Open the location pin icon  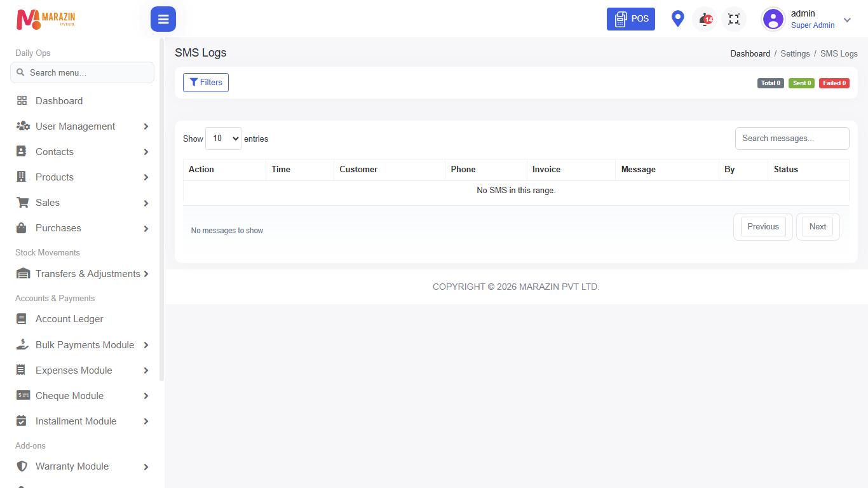click(678, 19)
